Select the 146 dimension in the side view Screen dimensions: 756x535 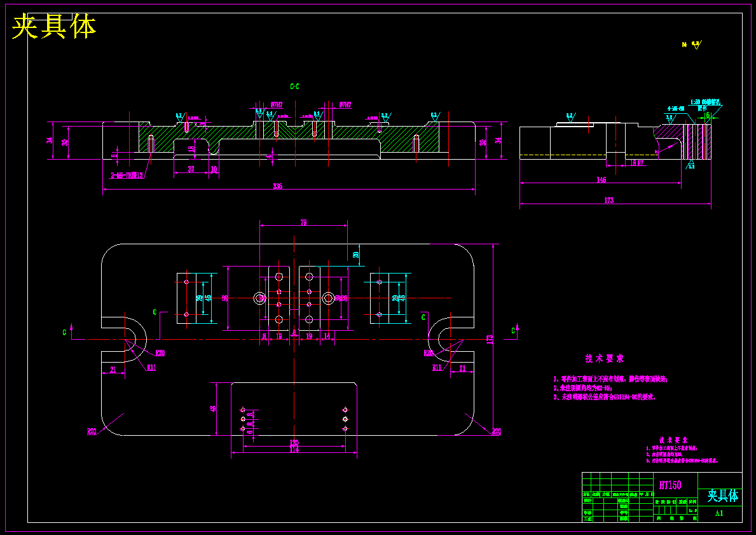tap(601, 180)
